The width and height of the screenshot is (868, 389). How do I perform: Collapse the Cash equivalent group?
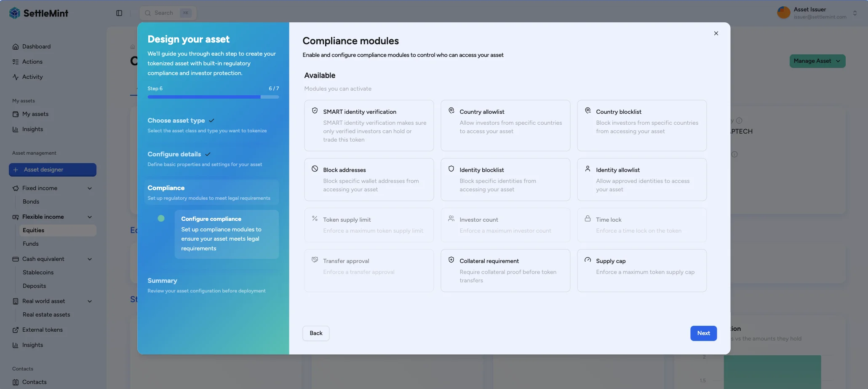click(x=90, y=259)
